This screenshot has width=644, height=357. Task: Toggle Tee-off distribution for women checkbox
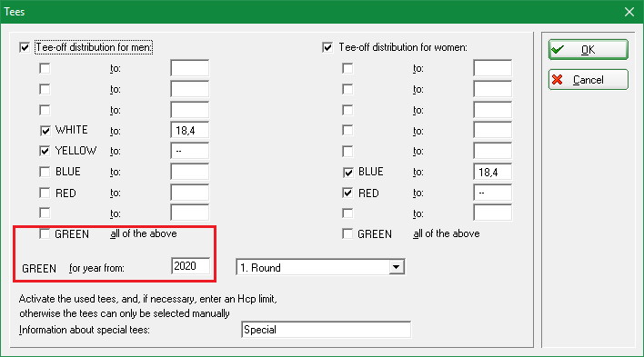point(327,47)
